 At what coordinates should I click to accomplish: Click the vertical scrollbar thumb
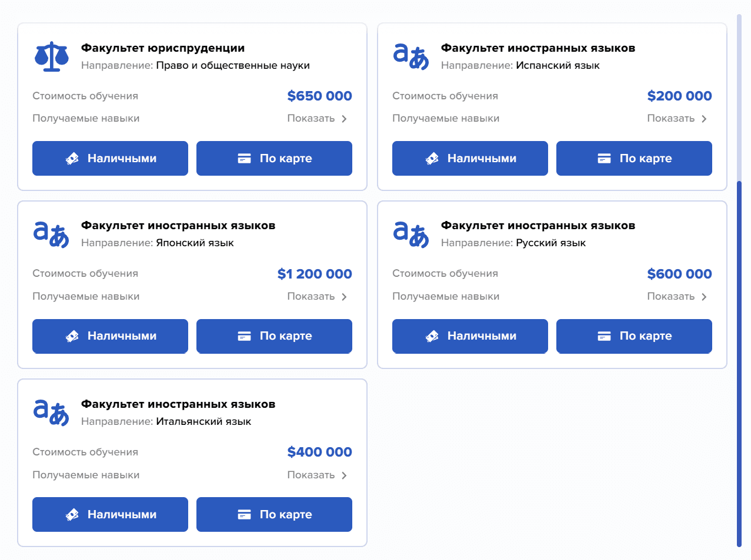click(x=739, y=364)
